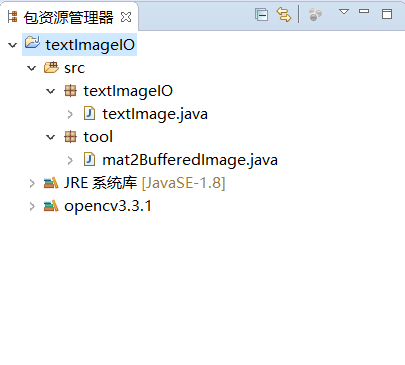Select the tool package icon
Image resolution: width=405 pixels, height=365 pixels.
pyautogui.click(x=70, y=137)
